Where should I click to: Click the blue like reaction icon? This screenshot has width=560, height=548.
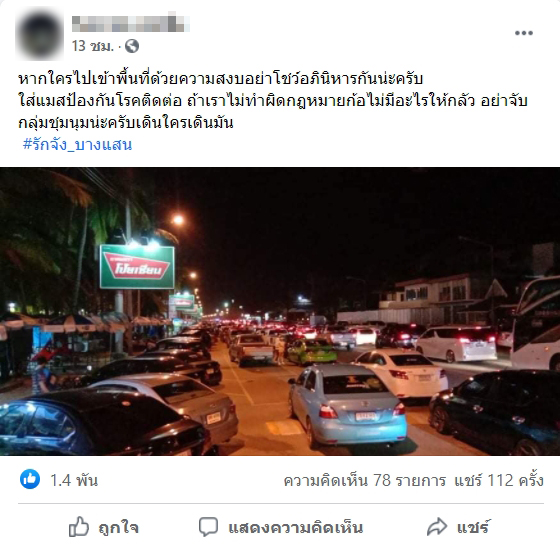(x=30, y=479)
